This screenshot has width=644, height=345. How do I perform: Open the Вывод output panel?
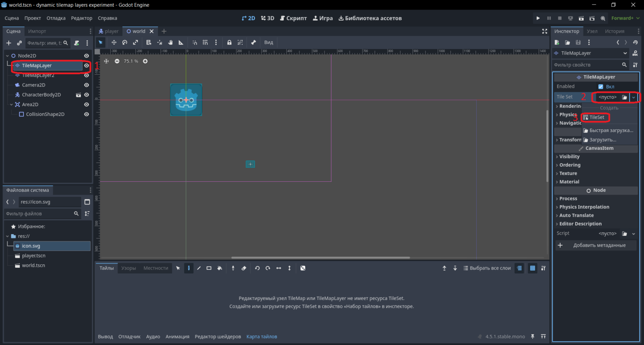(x=105, y=337)
